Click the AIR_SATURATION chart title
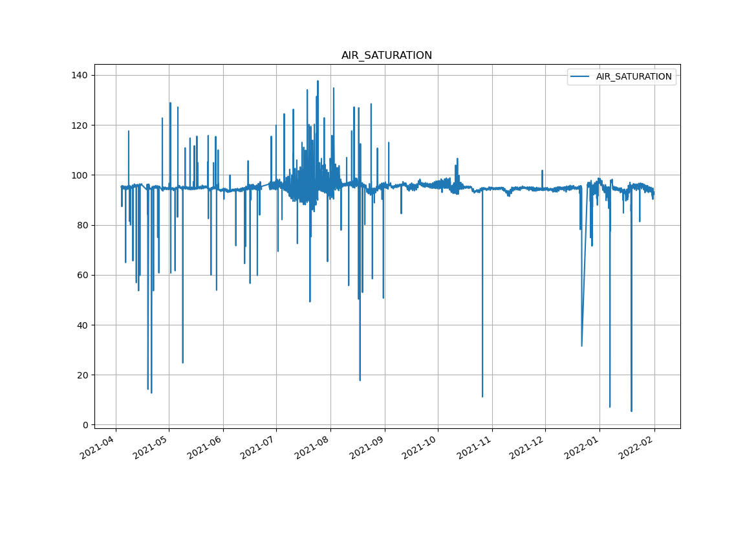Image resolution: width=756 pixels, height=535 pixels. [386, 56]
